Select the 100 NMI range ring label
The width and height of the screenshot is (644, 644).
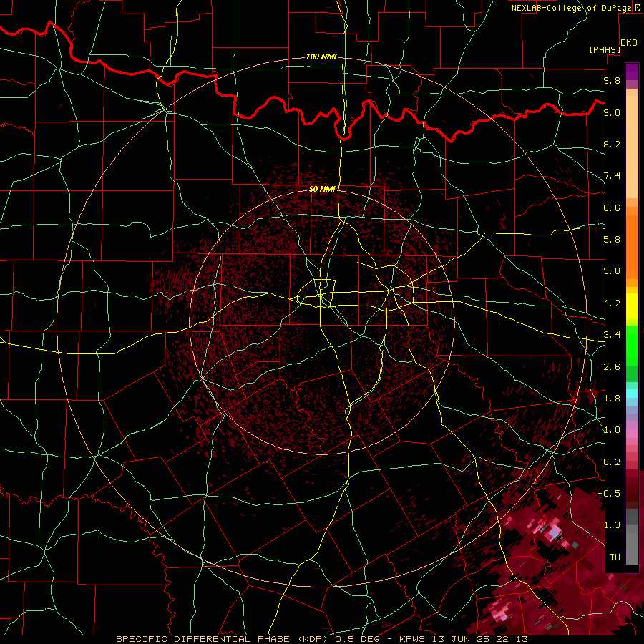[x=321, y=57]
